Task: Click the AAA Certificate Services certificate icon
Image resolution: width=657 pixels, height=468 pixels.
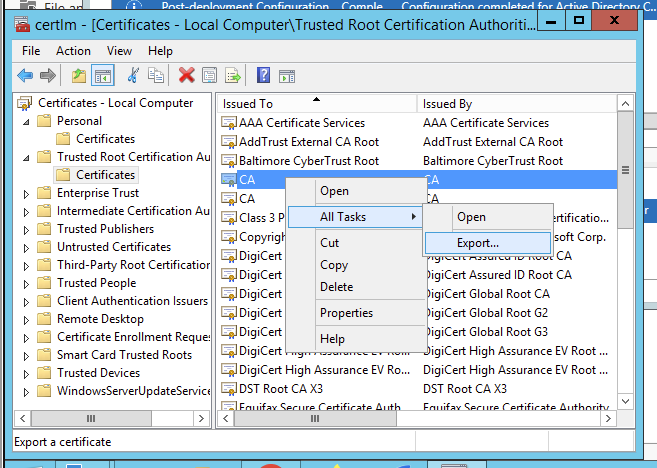Action: [x=229, y=123]
